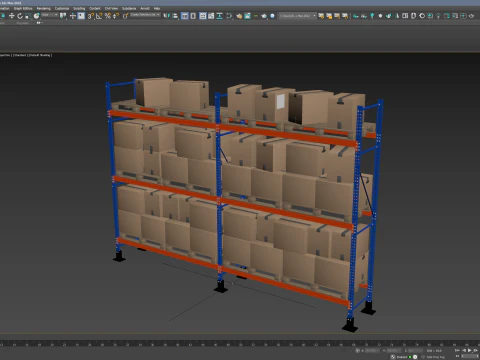480x360 pixels.
Task: Toggle Keyboard Shortcut Override button
Action: 81,16
